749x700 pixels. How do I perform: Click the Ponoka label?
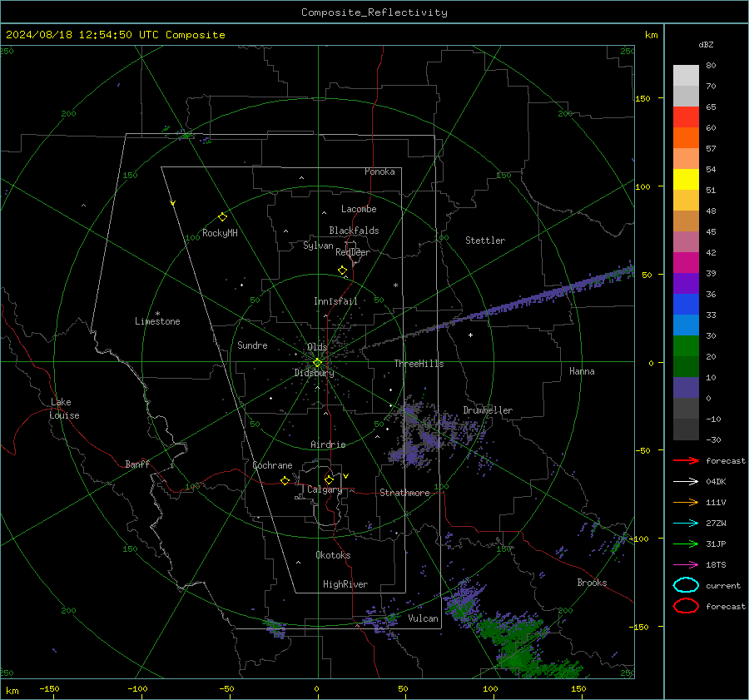tap(379, 171)
